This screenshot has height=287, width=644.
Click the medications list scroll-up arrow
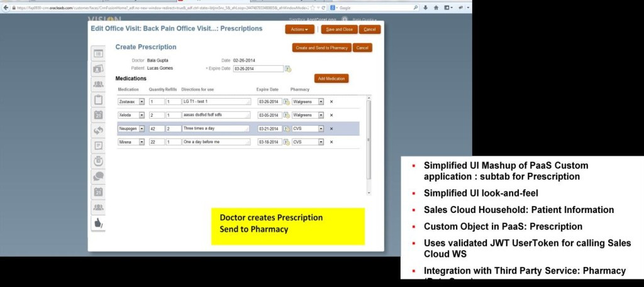[x=369, y=98]
